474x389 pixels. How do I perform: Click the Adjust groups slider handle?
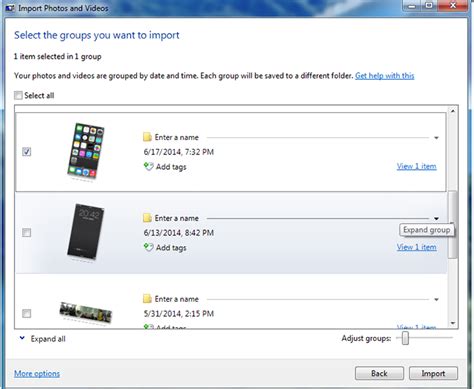click(x=405, y=338)
